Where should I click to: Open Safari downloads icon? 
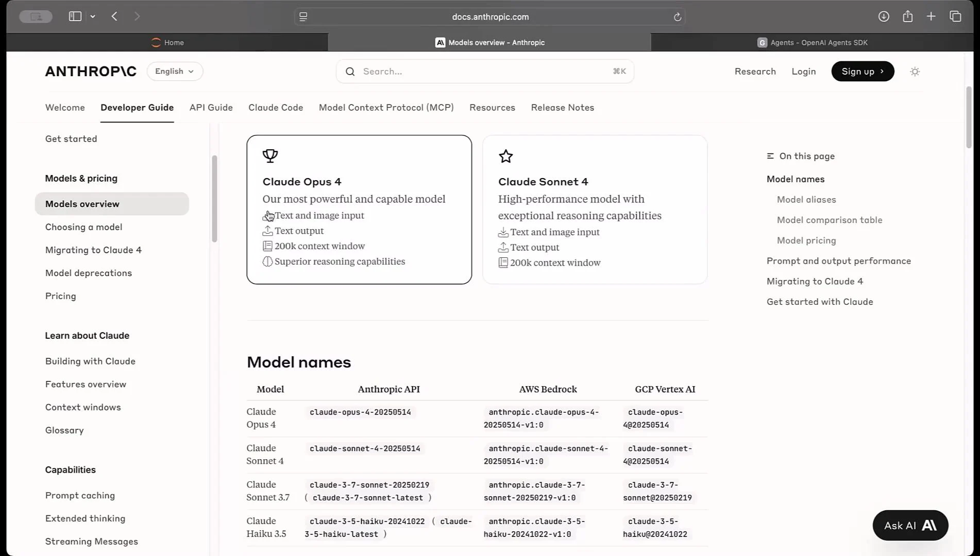pos(884,16)
